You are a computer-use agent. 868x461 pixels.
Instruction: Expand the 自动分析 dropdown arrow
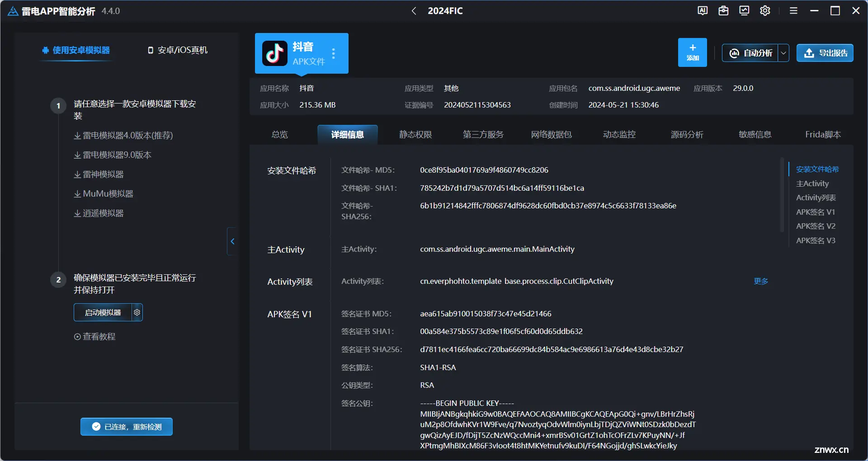click(783, 53)
